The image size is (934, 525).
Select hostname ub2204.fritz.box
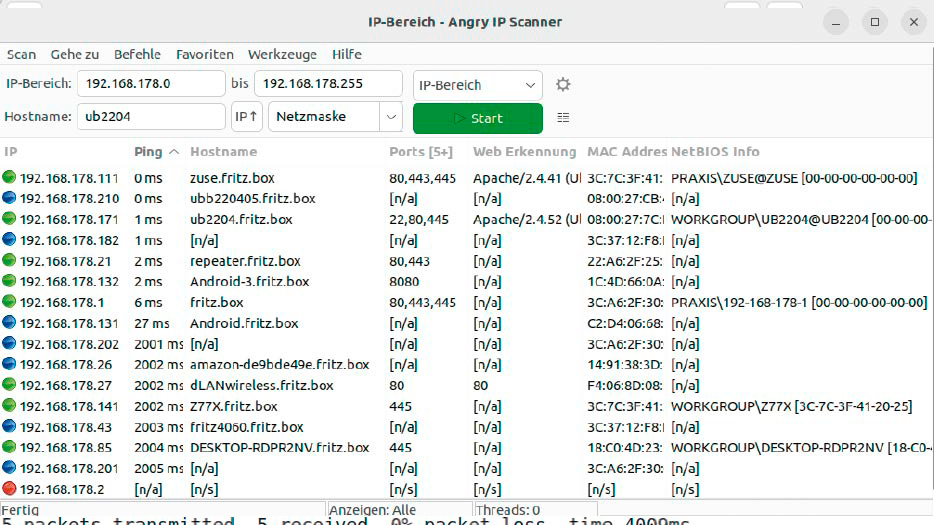(241, 219)
